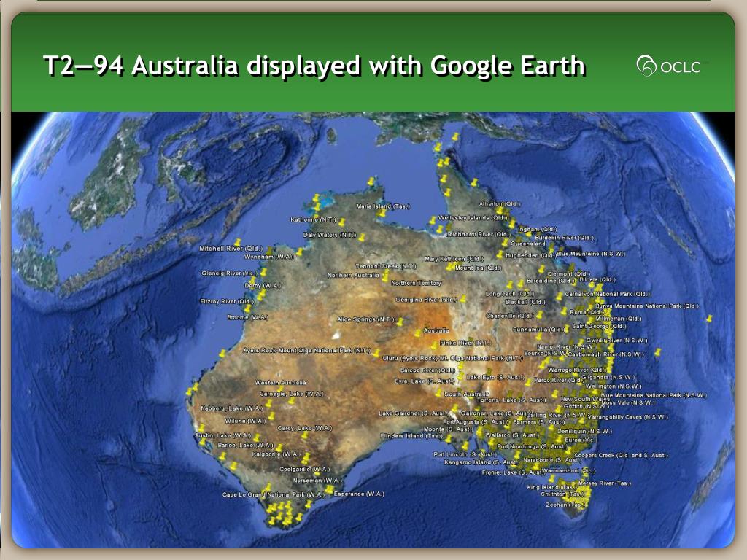
Task: Click the Maria Island (Tas.) pushpin
Action: (382, 213)
